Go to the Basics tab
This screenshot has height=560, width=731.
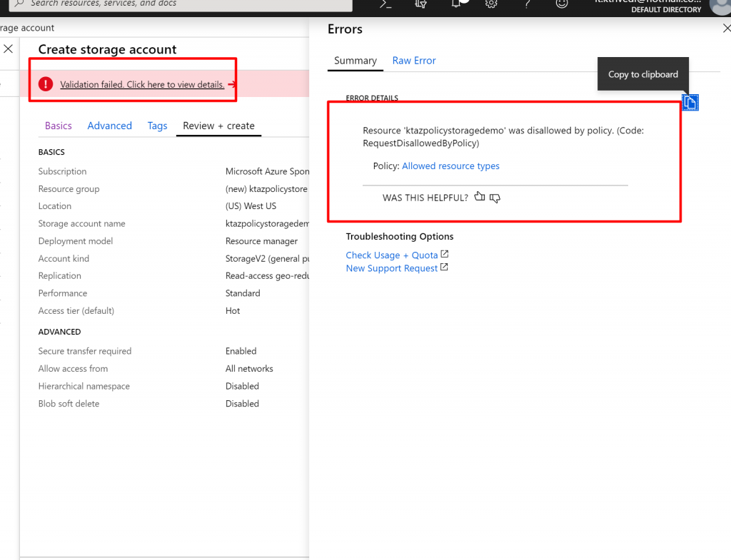pos(59,126)
